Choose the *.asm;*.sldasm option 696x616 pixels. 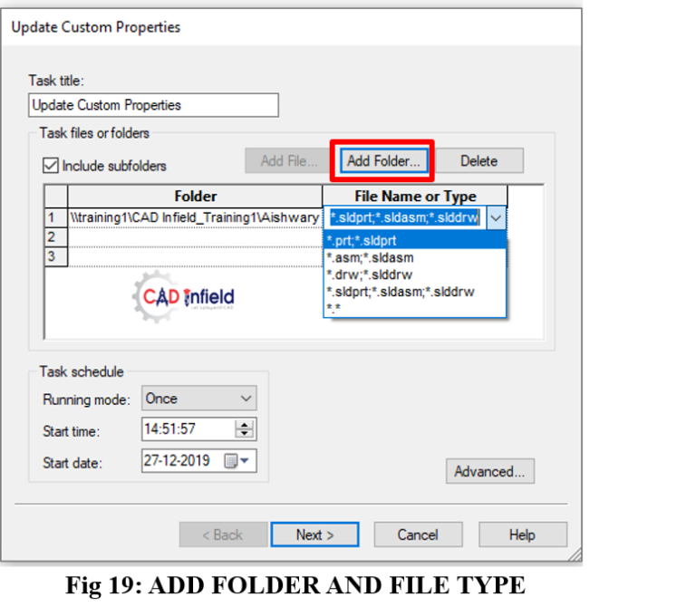(415, 257)
